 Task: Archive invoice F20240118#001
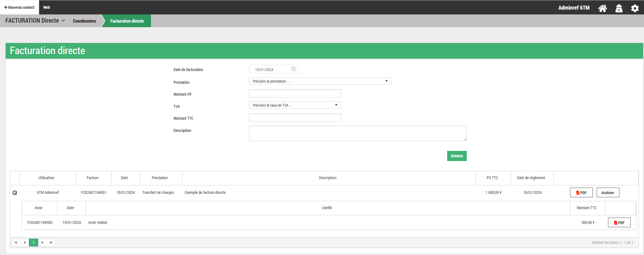[608, 193]
